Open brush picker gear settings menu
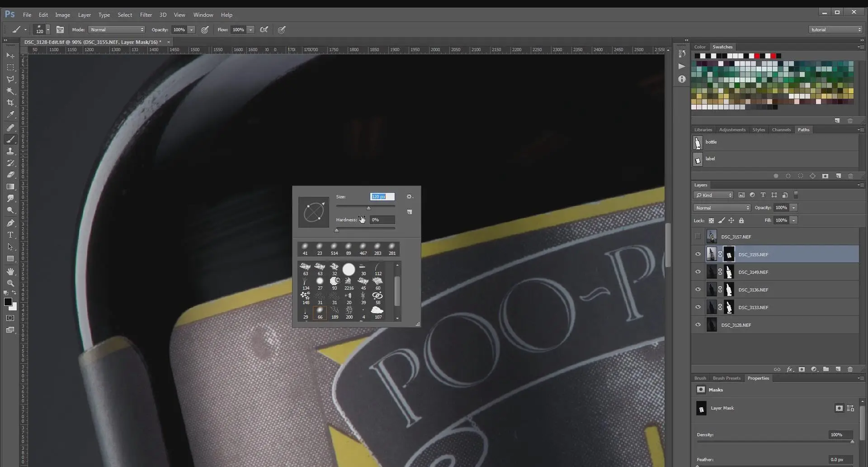This screenshot has width=868, height=467. (x=409, y=196)
